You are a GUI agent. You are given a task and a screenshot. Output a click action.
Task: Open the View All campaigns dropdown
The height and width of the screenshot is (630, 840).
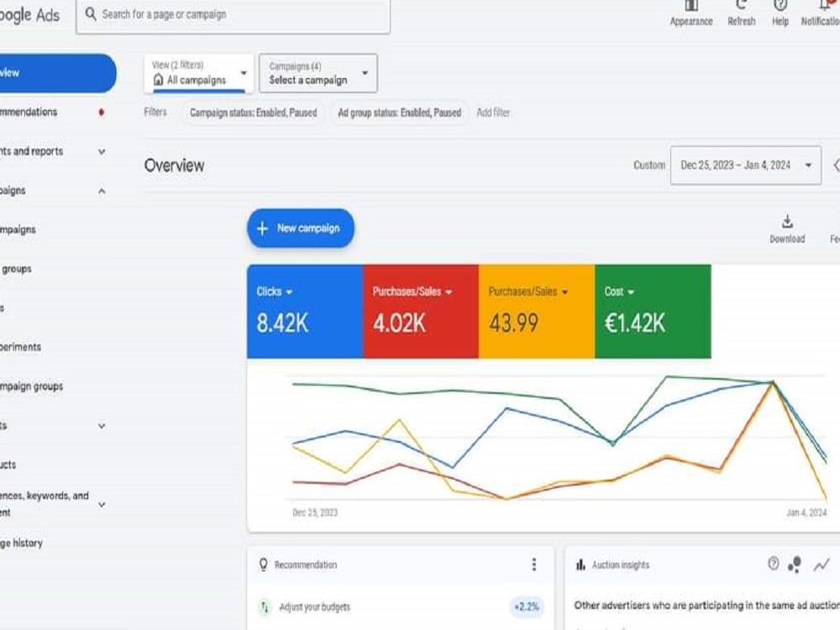(199, 73)
